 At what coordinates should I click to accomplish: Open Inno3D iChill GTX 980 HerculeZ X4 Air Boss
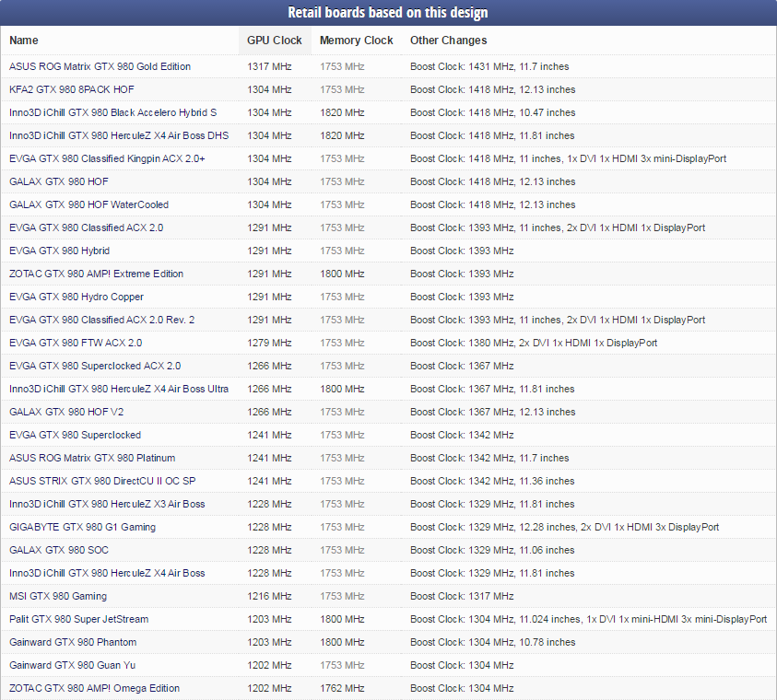(x=107, y=573)
